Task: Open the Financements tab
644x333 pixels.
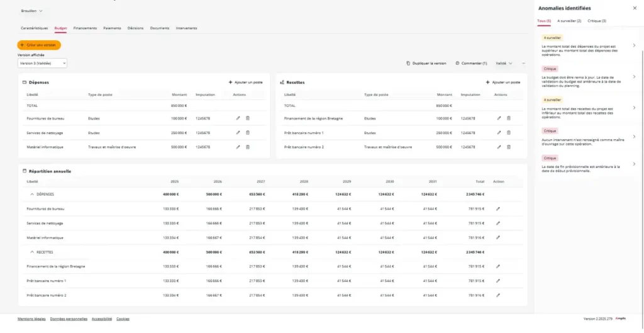Action: click(85, 28)
